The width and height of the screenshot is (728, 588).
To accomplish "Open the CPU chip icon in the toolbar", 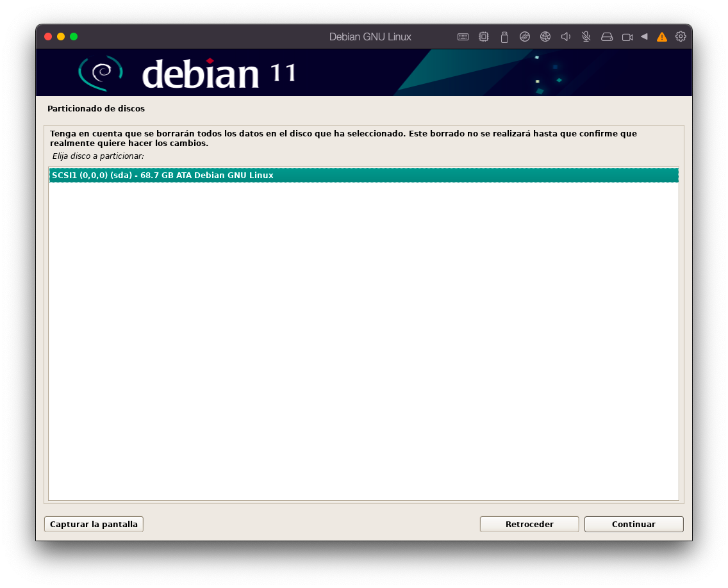I will point(483,37).
